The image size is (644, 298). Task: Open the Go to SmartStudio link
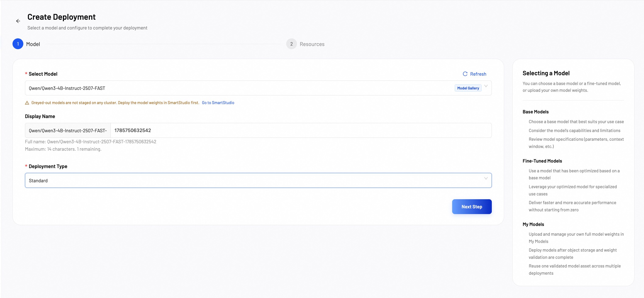[218, 103]
